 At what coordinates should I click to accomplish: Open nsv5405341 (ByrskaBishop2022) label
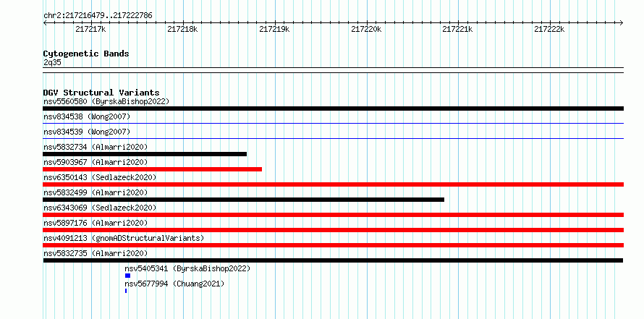(x=187, y=268)
